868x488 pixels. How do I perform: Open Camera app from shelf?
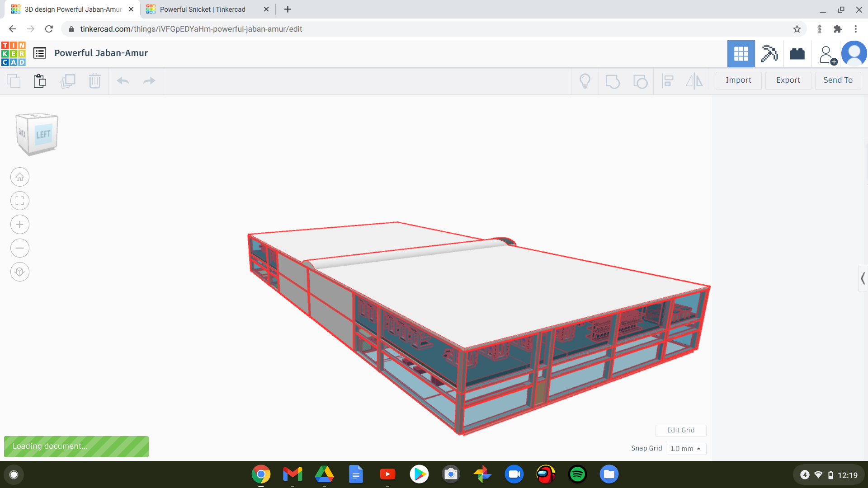coord(451,474)
